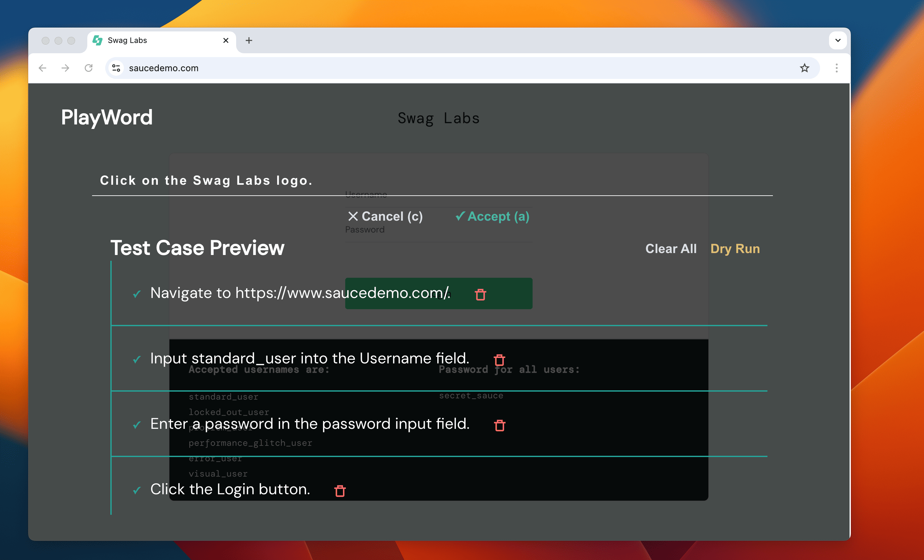Viewport: 924px width, 560px height.
Task: Click the step input reading Click on Swag Labs logo
Action: pyautogui.click(x=431, y=181)
